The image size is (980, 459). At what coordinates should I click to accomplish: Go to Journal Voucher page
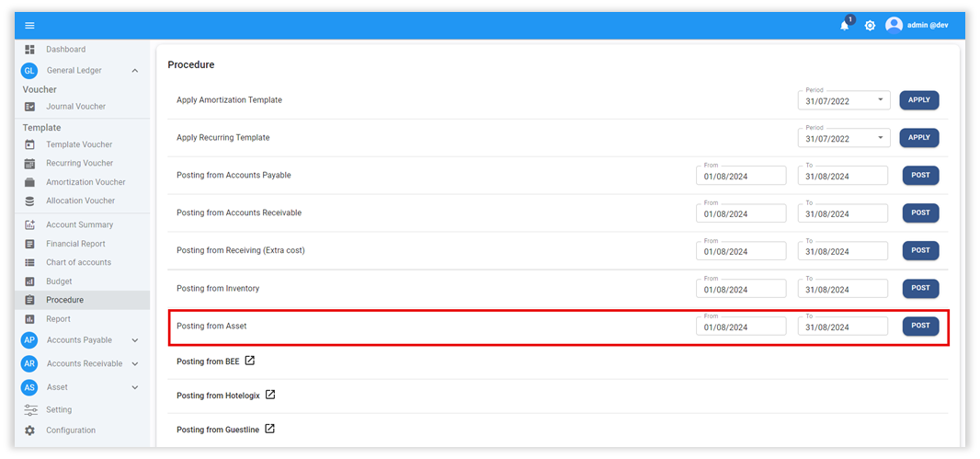pyautogui.click(x=76, y=107)
